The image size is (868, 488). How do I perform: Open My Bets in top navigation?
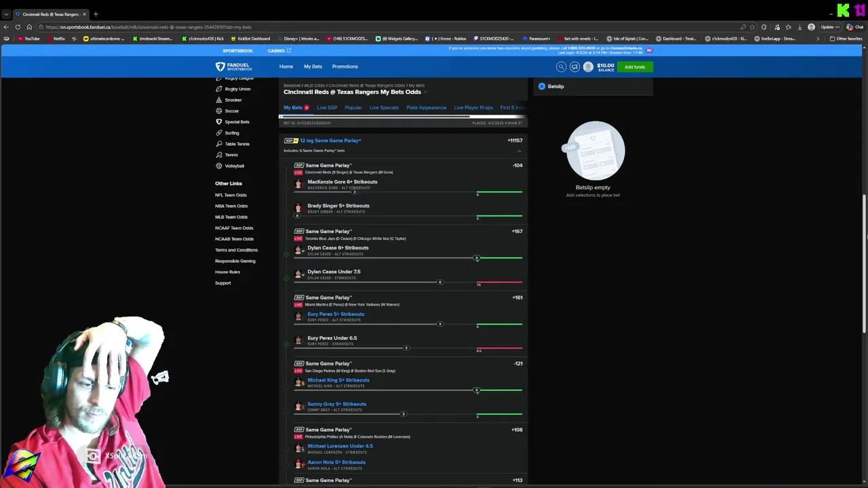pyautogui.click(x=313, y=66)
